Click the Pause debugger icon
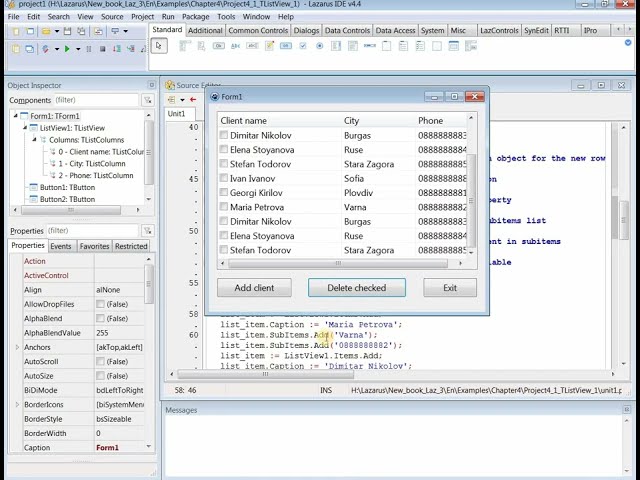This screenshot has width=640, height=480. click(89, 49)
